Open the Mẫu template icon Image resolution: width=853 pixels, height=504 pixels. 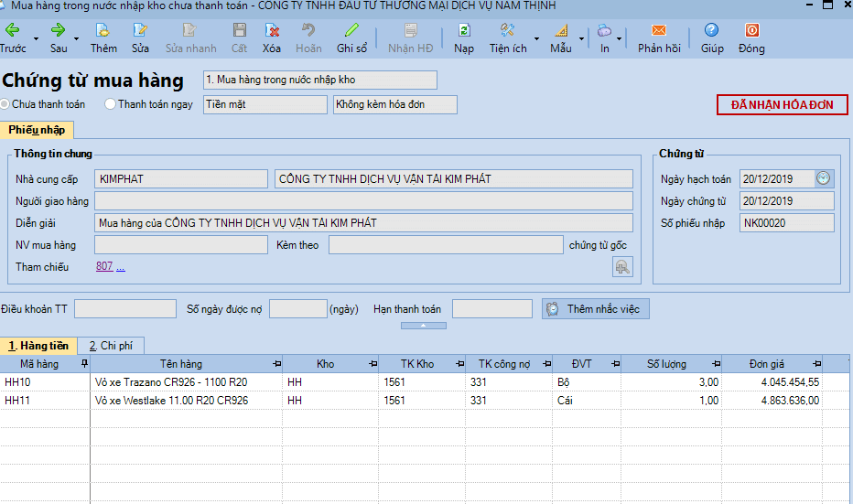pyautogui.click(x=561, y=30)
